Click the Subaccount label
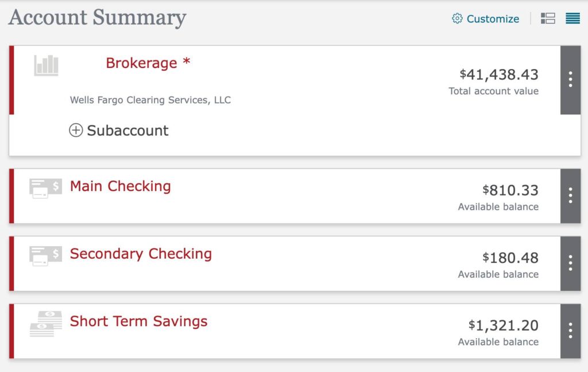 tap(127, 131)
